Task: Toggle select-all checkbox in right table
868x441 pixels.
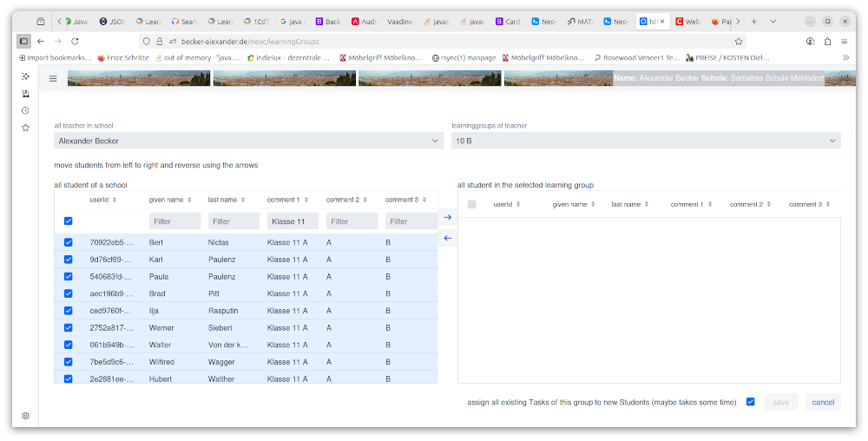Action: click(x=471, y=204)
